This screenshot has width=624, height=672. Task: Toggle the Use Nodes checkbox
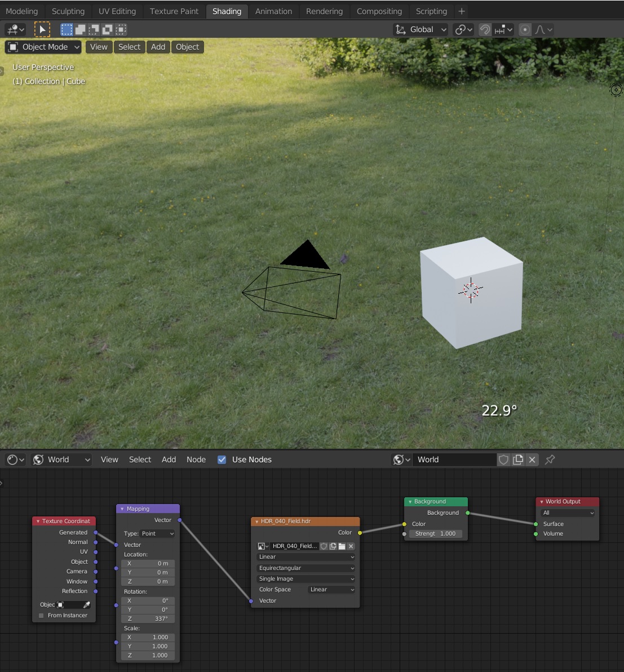coord(222,459)
